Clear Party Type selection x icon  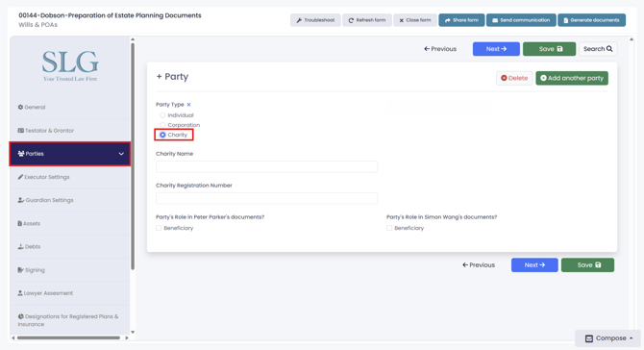pos(188,105)
